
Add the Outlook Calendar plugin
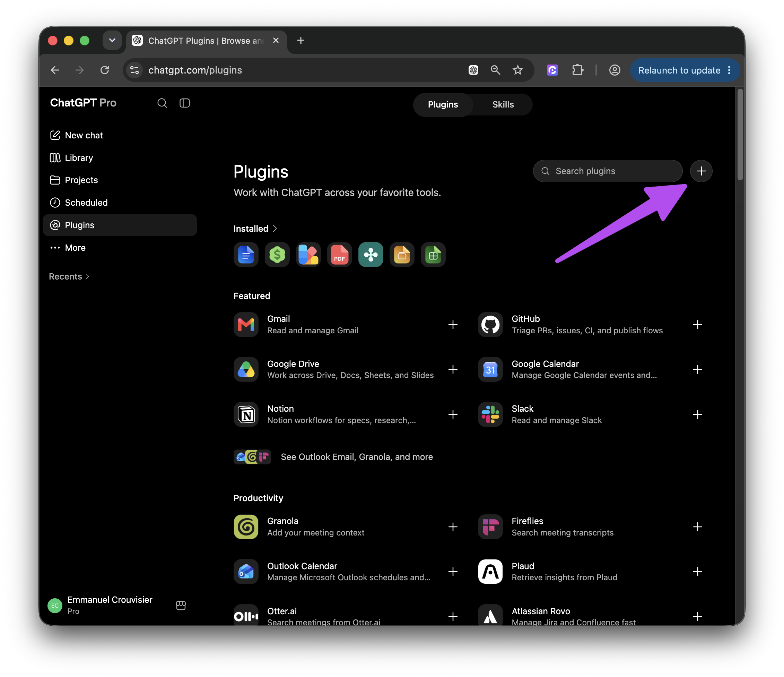click(x=453, y=571)
